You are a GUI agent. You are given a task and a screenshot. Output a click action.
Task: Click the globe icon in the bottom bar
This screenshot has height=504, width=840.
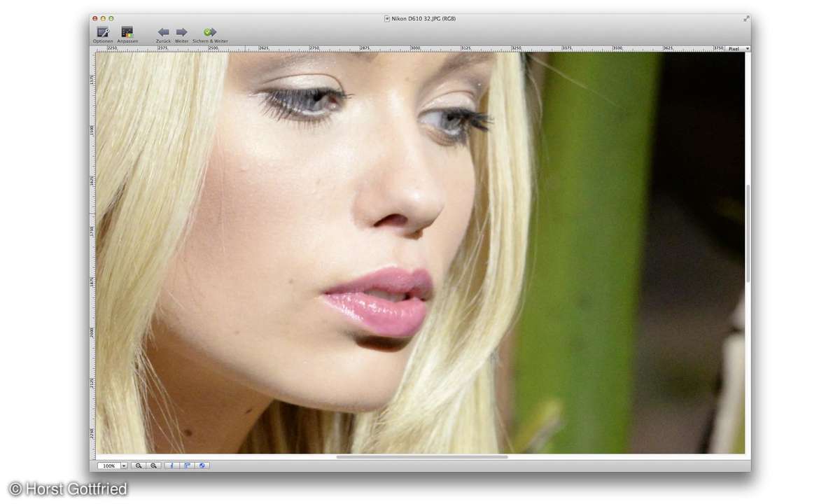click(x=202, y=465)
